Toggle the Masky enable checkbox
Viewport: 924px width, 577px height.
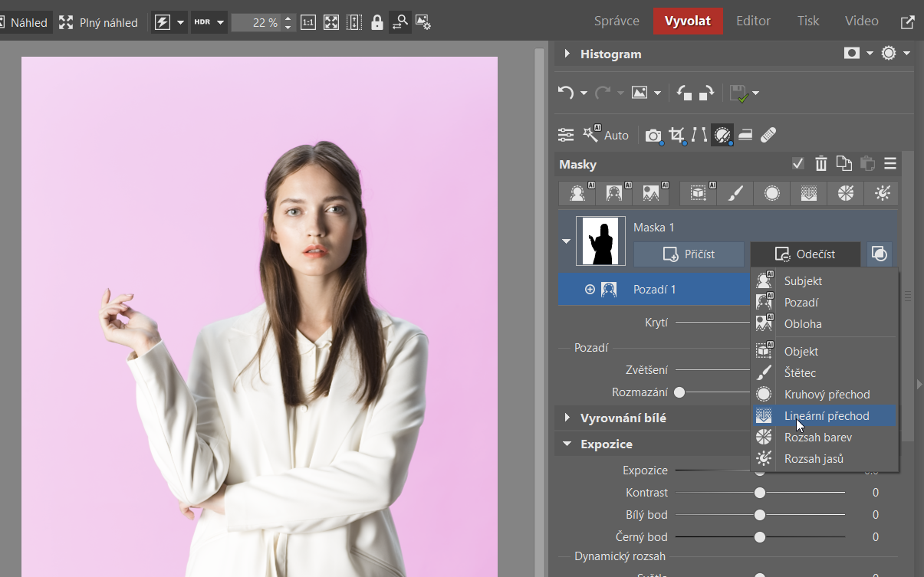[x=798, y=163]
